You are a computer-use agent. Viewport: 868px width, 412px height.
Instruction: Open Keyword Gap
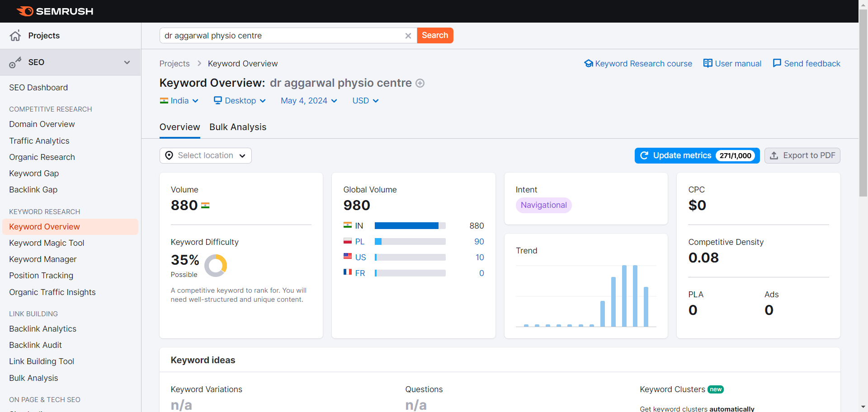tap(34, 173)
